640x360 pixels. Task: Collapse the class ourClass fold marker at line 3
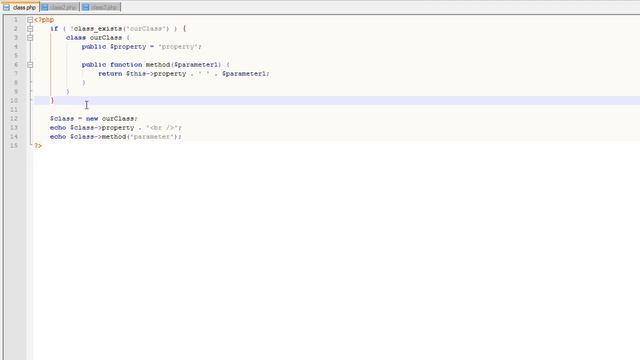[x=30, y=38]
